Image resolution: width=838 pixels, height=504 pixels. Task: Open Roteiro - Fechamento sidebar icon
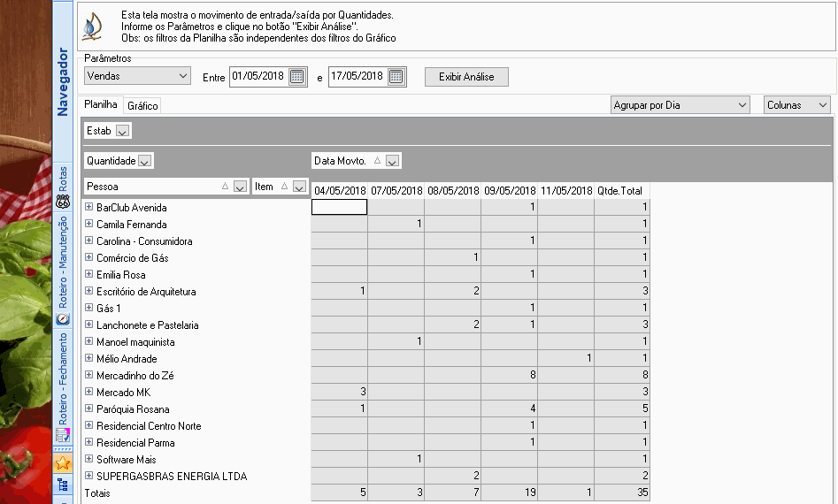[63, 435]
